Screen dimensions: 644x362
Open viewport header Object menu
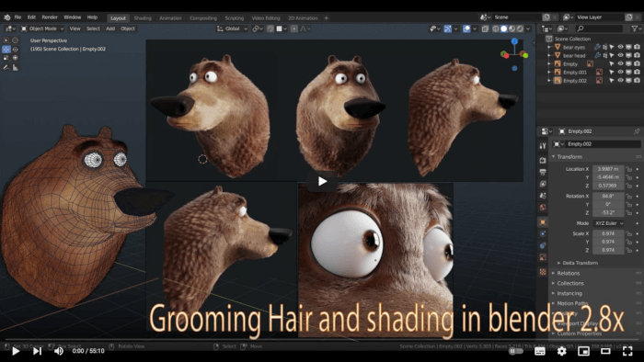(128, 28)
